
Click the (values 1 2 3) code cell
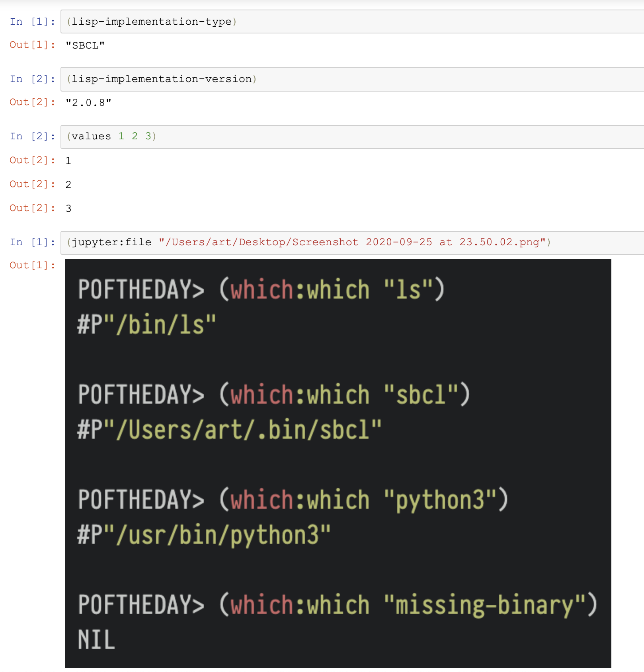[x=352, y=137]
